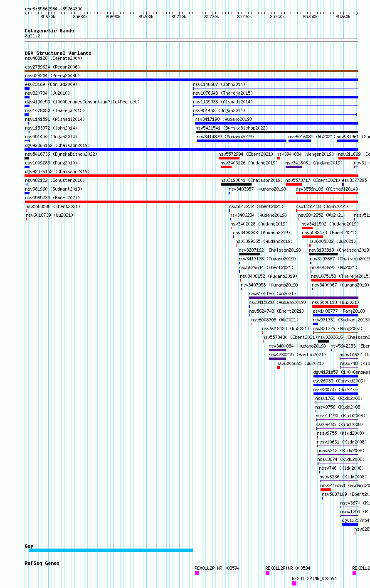370x588 pixels.
Task: Select variant label nsv1078050 (Thareja2015)
Action: pyautogui.click(x=55, y=110)
